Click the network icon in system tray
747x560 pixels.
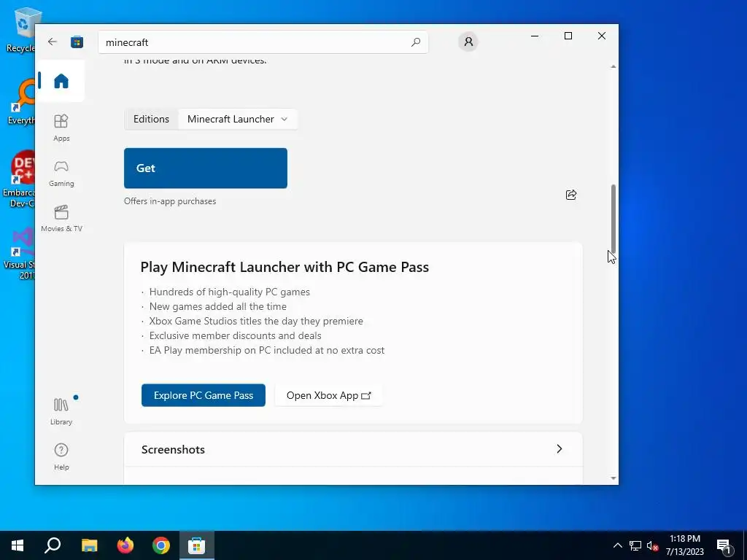(635, 545)
